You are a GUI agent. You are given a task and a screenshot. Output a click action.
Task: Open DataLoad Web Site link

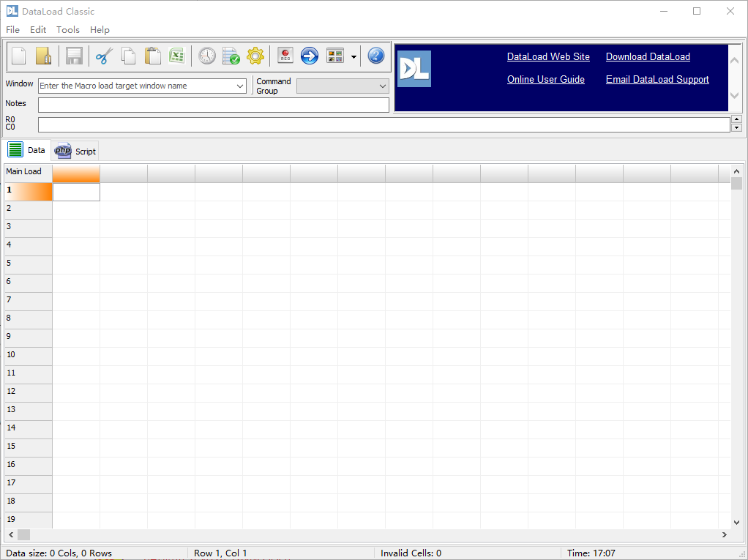coord(548,57)
